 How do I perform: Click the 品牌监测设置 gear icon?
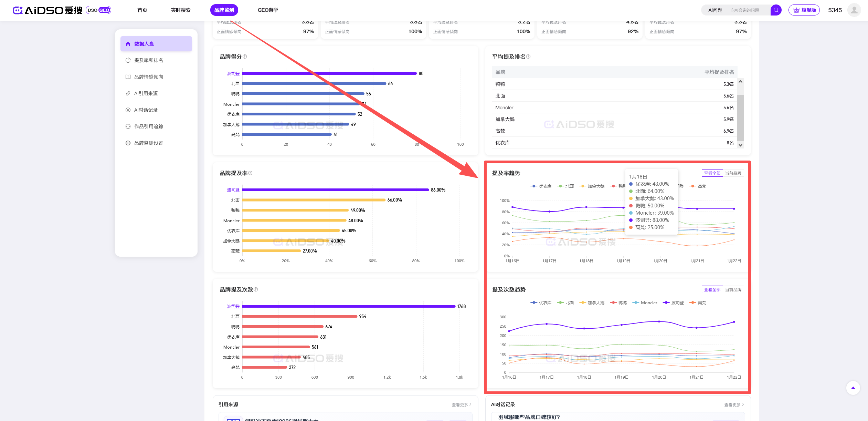pyautogui.click(x=128, y=143)
